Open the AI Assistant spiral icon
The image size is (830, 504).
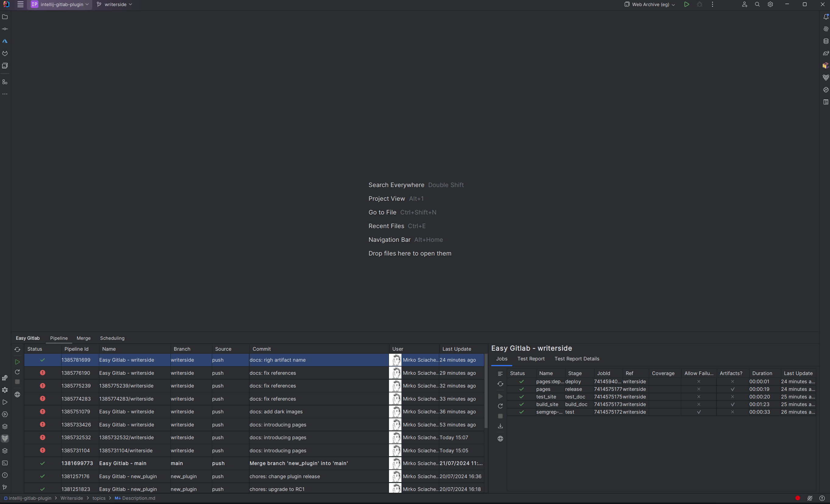(826, 29)
